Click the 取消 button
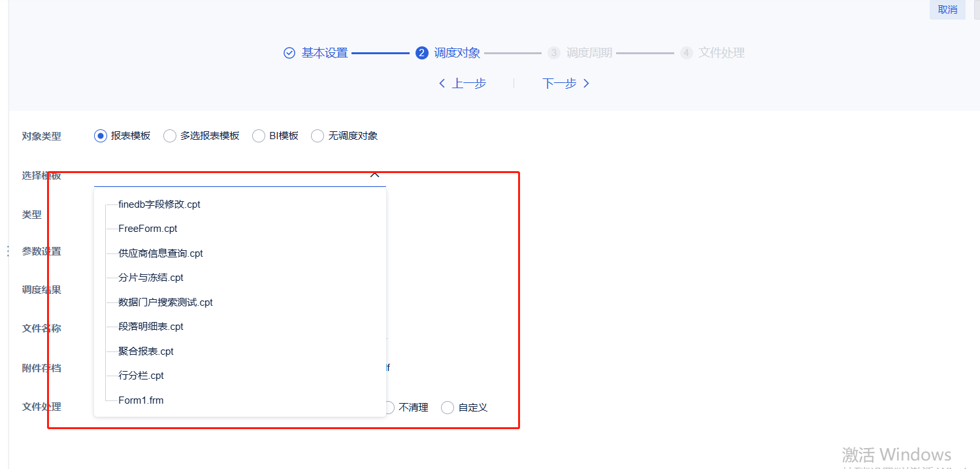980x469 pixels. coord(947,10)
